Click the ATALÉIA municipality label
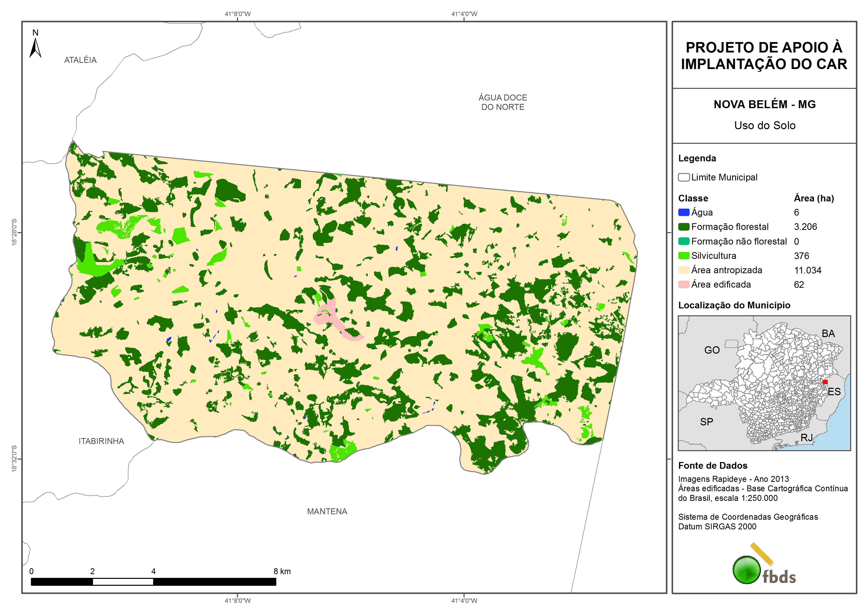This screenshot has width=868, height=614. point(81,60)
